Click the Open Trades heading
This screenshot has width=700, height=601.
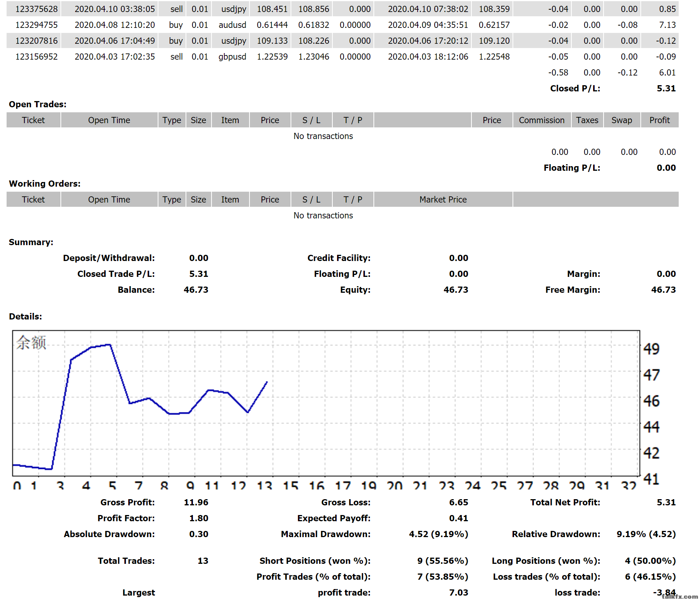38,104
